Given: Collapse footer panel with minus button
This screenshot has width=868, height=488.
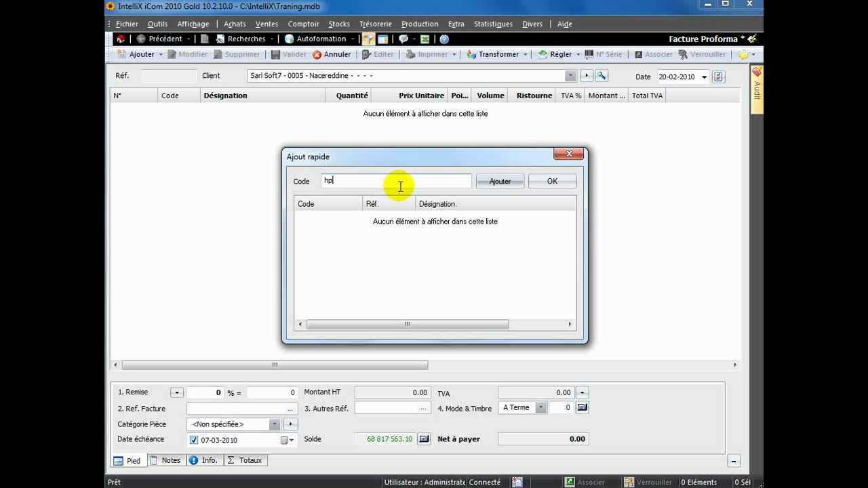Looking at the screenshot, I should point(734,461).
